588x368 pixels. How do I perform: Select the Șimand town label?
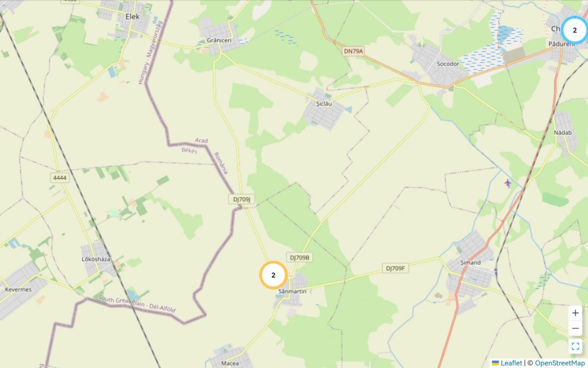point(470,263)
